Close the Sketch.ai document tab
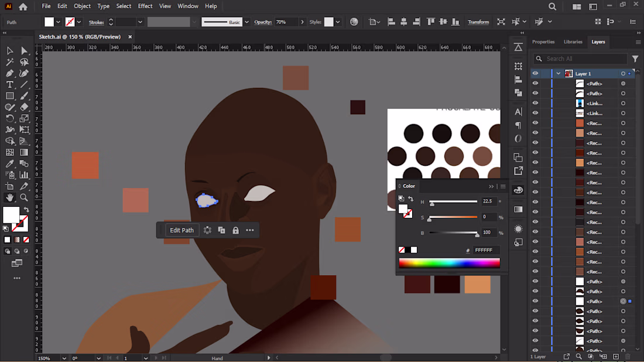 pyautogui.click(x=130, y=37)
